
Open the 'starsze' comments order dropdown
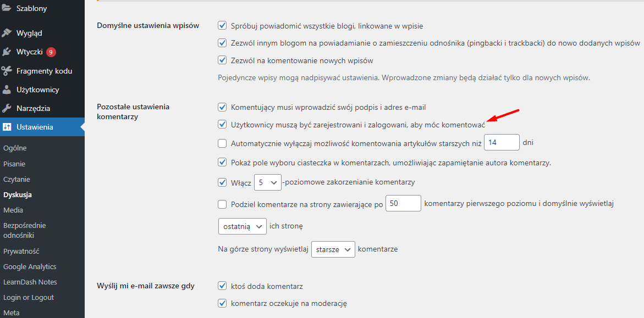pyautogui.click(x=333, y=249)
